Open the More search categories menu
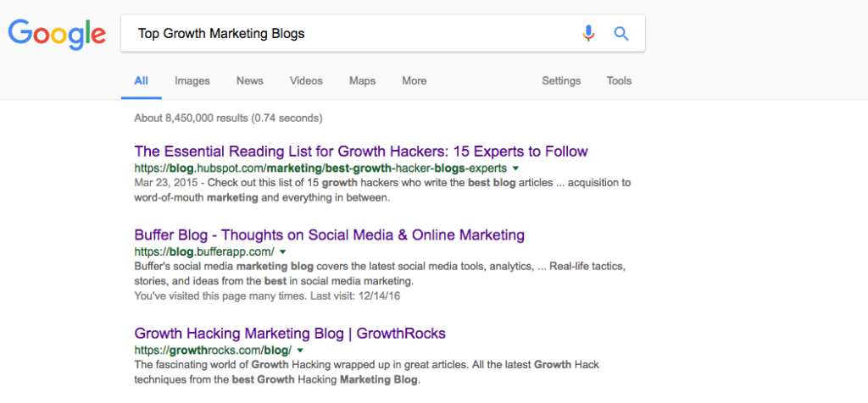868x403 pixels. point(415,81)
